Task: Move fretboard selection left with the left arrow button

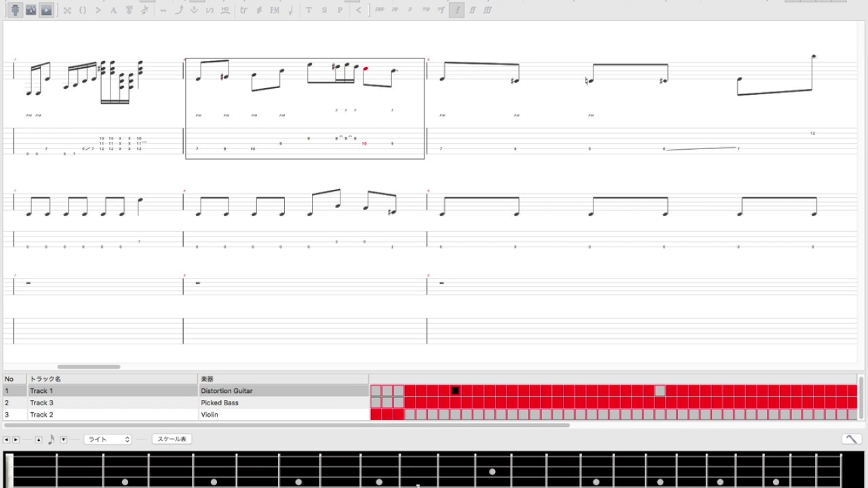Action: (6, 439)
